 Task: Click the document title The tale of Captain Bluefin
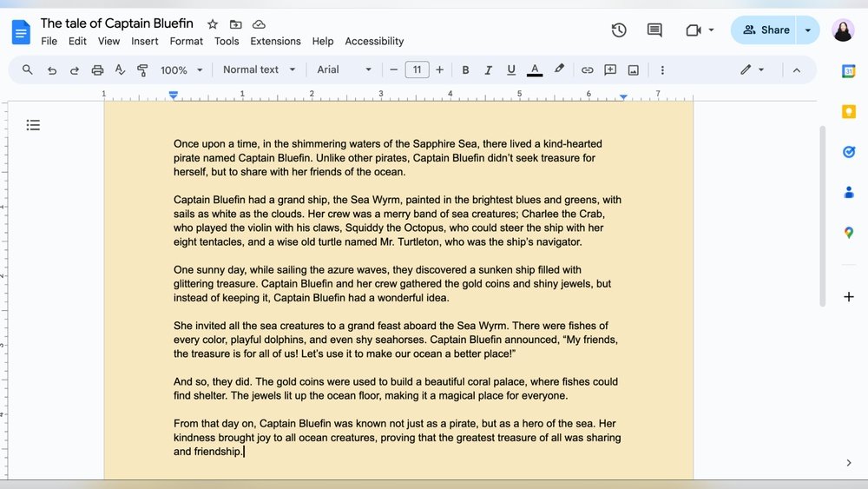(117, 23)
